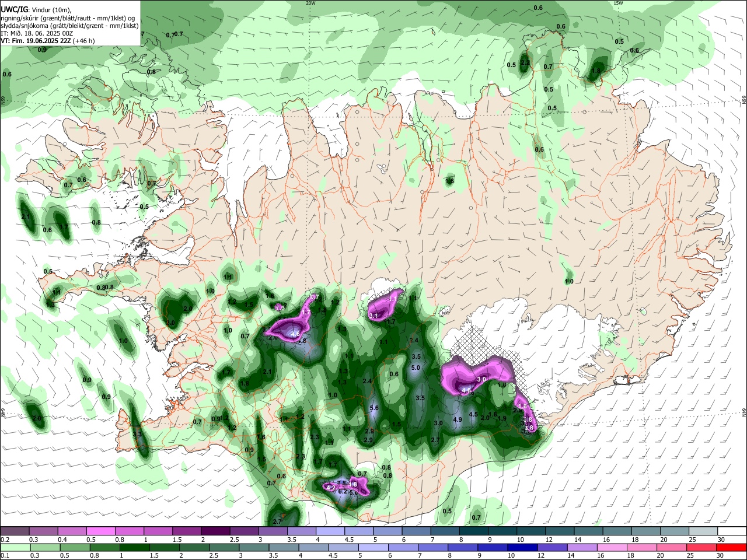Pick the darkest purple swatch between 2 and 2.5 in upper row
This screenshot has height=560, width=747.
tap(215, 531)
